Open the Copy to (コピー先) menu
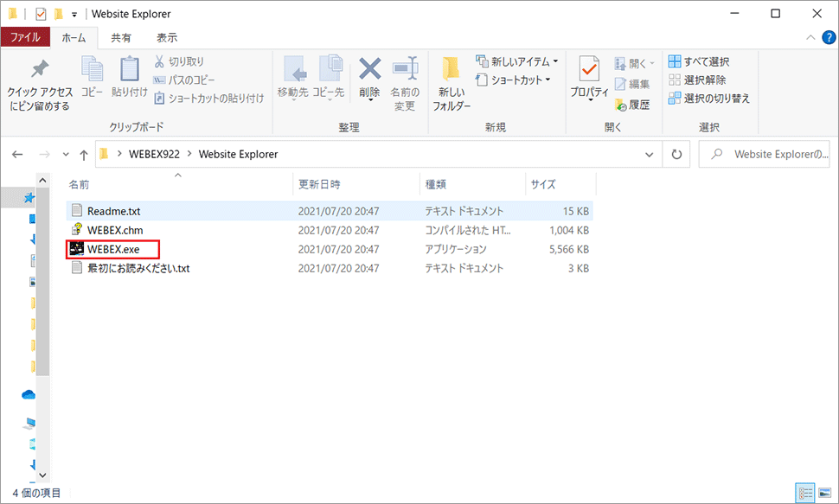The height and width of the screenshot is (504, 839). (329, 79)
